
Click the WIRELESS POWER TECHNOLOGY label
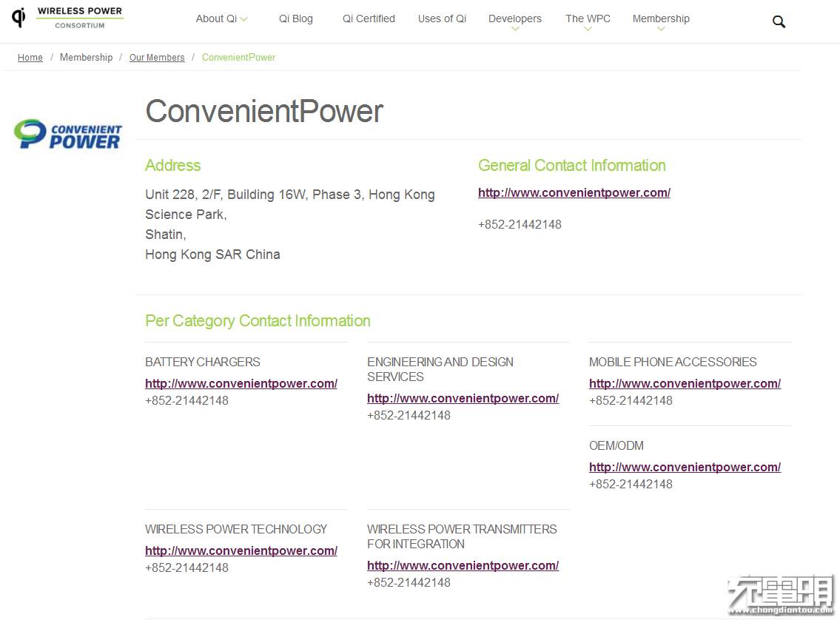(236, 529)
